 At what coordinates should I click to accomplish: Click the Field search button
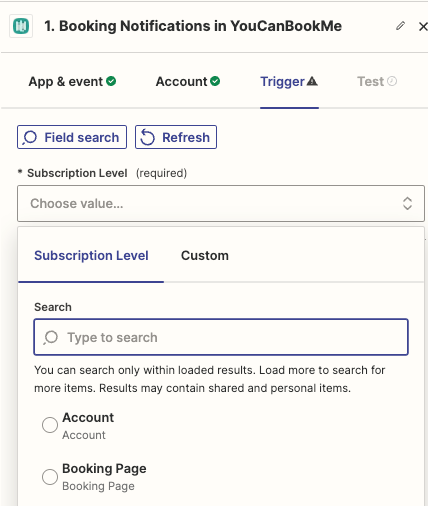click(x=72, y=137)
